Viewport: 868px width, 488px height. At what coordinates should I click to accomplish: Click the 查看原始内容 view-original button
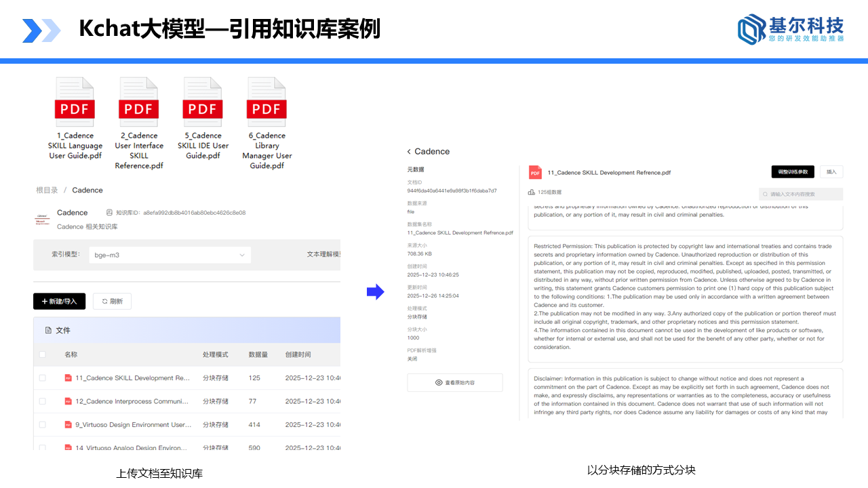coord(454,382)
